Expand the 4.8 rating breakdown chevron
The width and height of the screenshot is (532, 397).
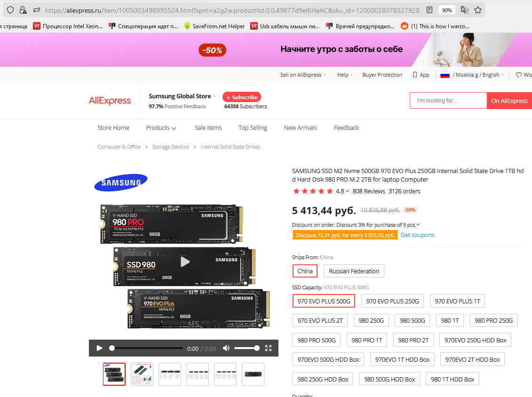347,191
